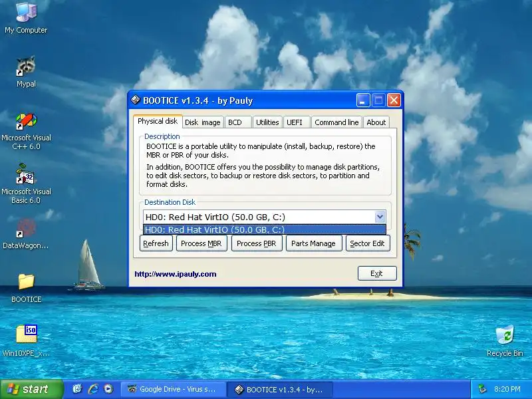The image size is (532, 399).
Task: Show Desktop from quick launch
Action: click(x=77, y=389)
